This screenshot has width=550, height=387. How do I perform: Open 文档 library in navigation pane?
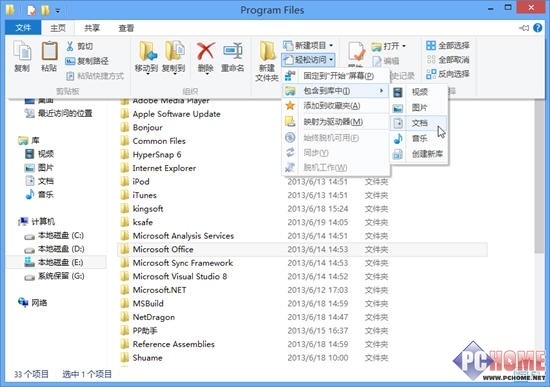point(39,181)
